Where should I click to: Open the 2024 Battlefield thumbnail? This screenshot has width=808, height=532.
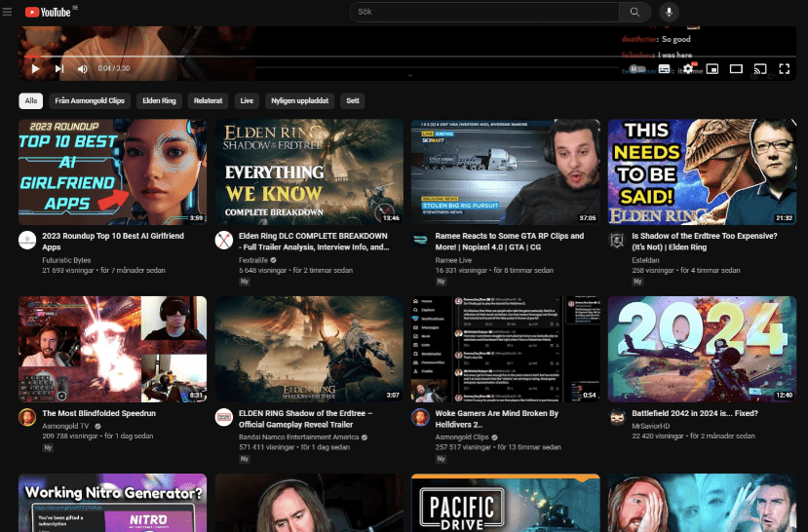703,349
